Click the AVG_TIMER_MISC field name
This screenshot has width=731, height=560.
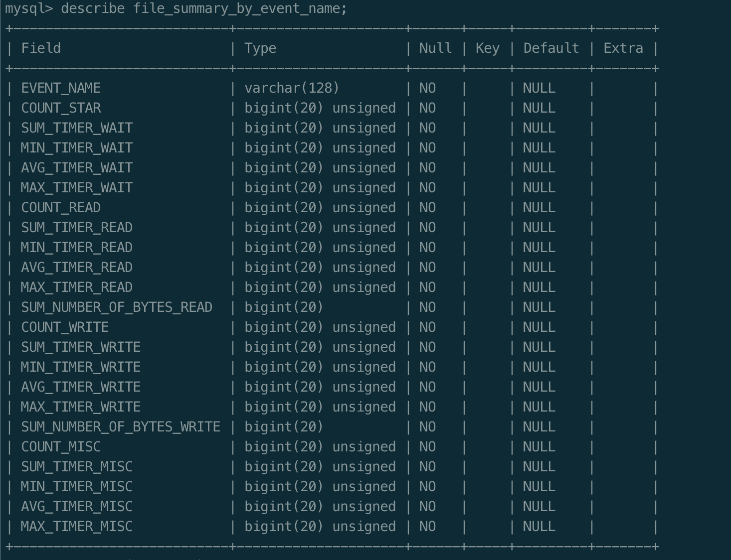pyautogui.click(x=77, y=507)
